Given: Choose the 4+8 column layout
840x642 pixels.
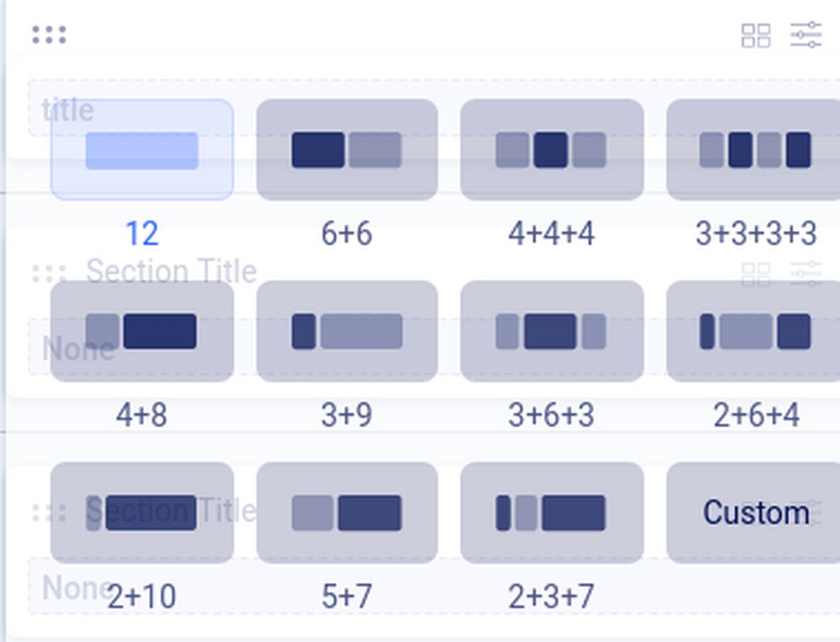Looking at the screenshot, I should [x=142, y=332].
